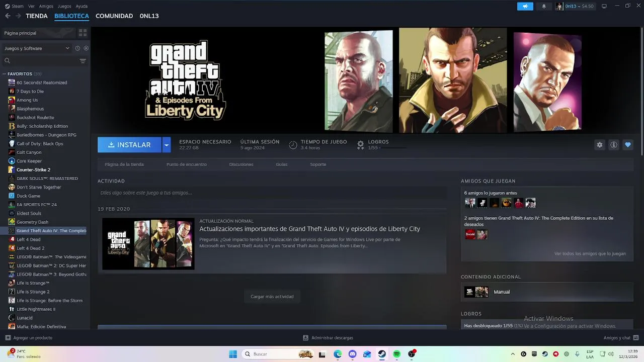Screen dimensions: 644x362
Task: Select Lunacid in library list
Action: pos(25,318)
